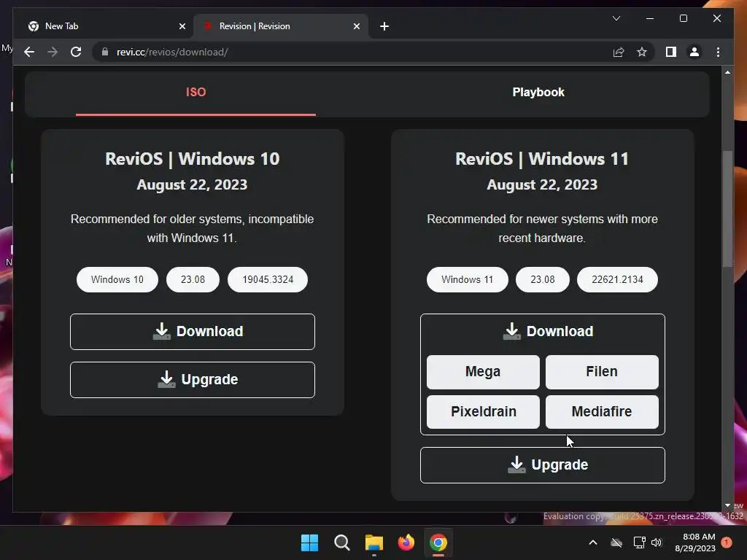The height and width of the screenshot is (560, 747).
Task: Click the 23.08 pill in Windows 10 card
Action: [193, 279]
